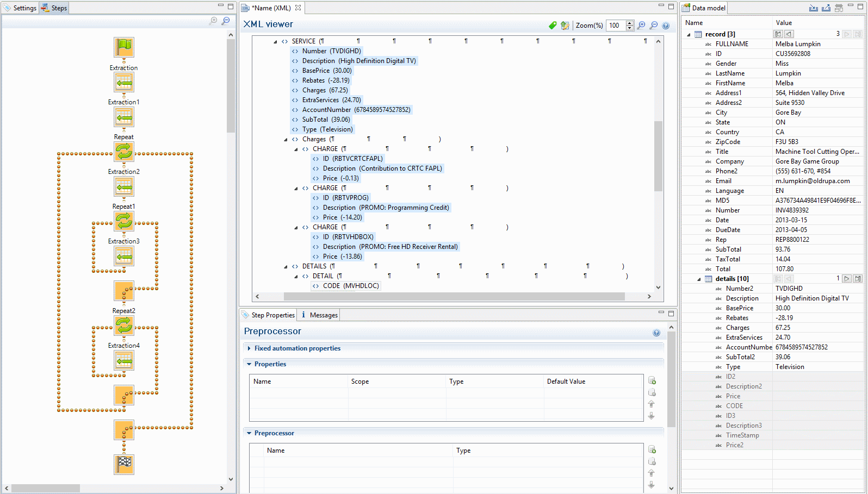Increase zoom percentage with up stepper
Image resolution: width=868 pixels, height=494 pixels.
coord(629,23)
